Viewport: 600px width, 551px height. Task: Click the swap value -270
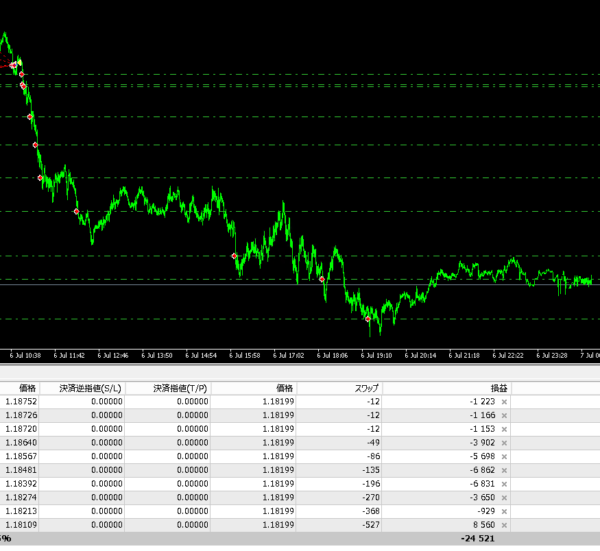370,497
